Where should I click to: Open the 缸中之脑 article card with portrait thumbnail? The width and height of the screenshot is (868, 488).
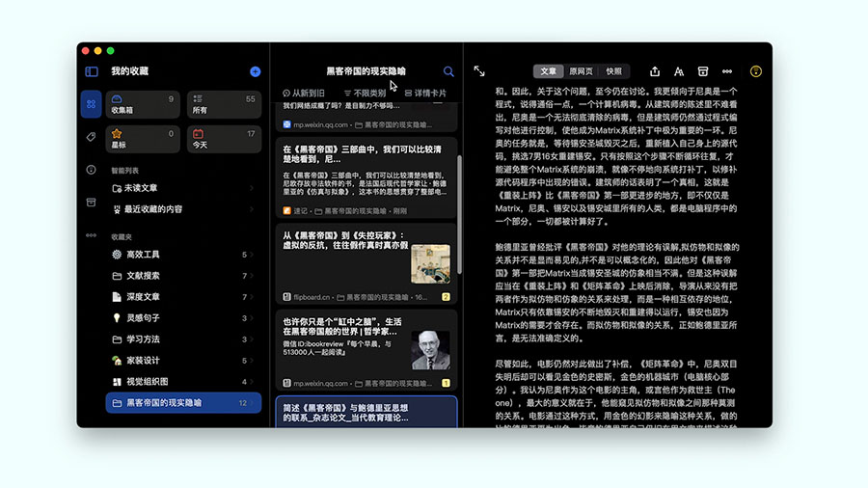pos(366,349)
